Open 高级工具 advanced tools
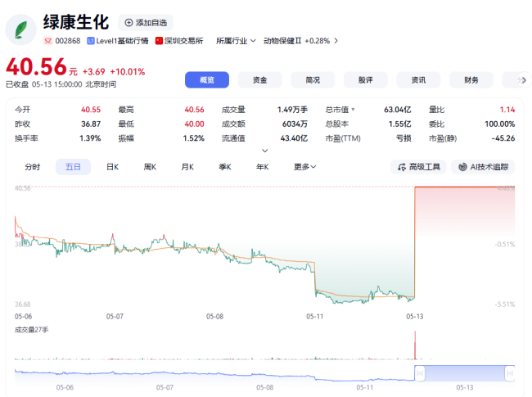 coord(419,167)
